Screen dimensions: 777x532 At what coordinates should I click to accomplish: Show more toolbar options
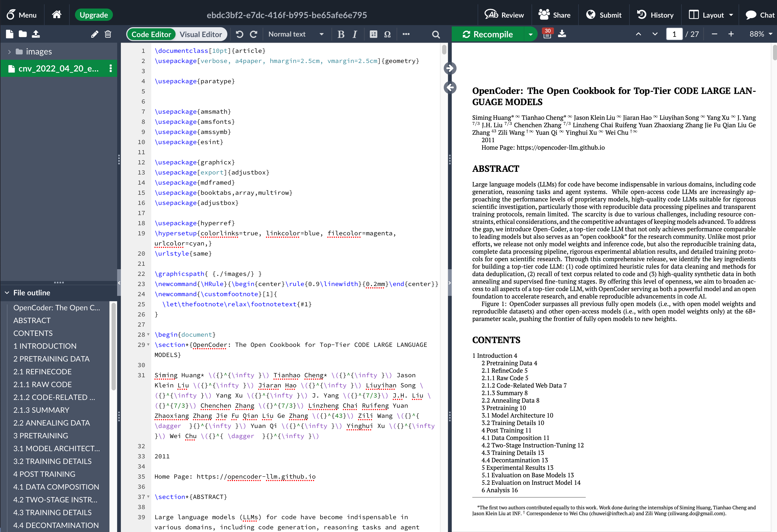pos(406,34)
